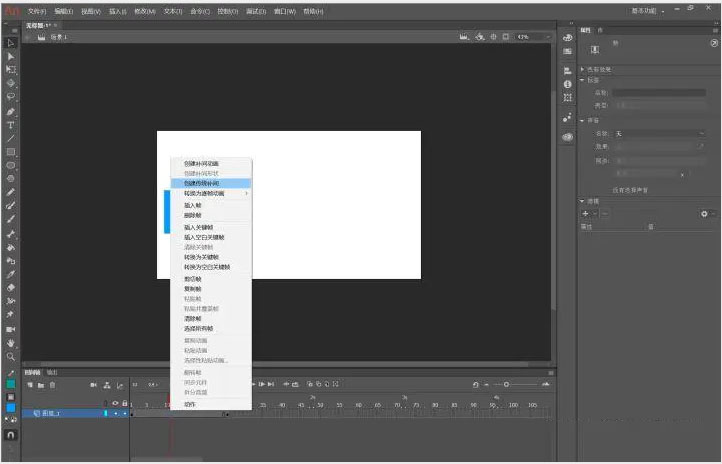Select the Line tool
The image size is (722, 464).
coord(11,138)
